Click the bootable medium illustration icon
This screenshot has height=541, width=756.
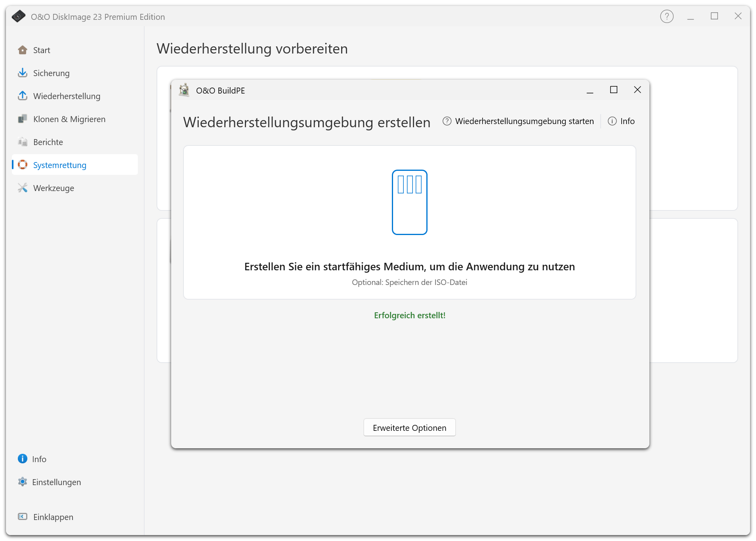click(410, 202)
